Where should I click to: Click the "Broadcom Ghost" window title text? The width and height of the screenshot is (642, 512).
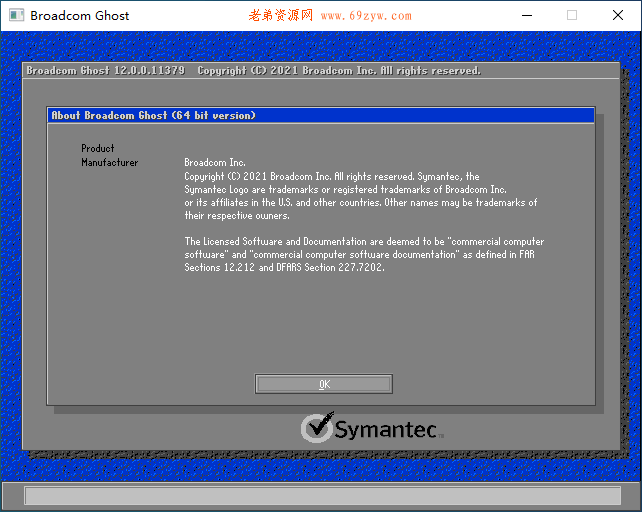coord(79,16)
